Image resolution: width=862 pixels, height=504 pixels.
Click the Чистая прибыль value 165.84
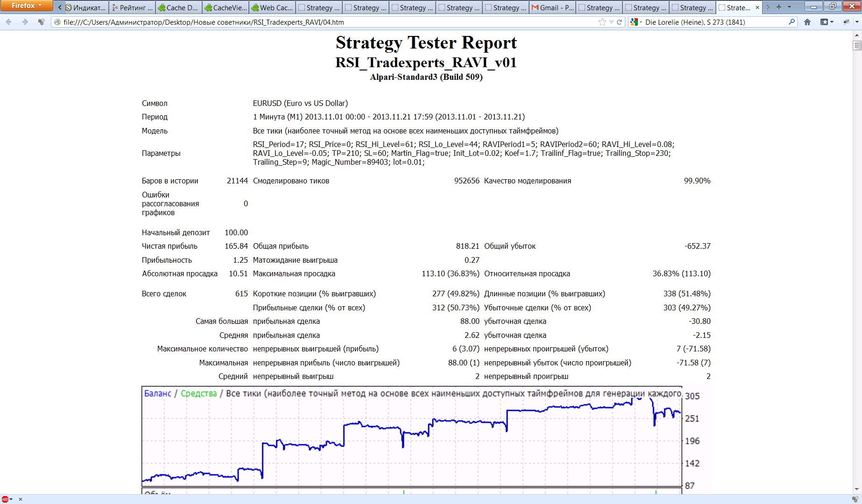tap(236, 246)
